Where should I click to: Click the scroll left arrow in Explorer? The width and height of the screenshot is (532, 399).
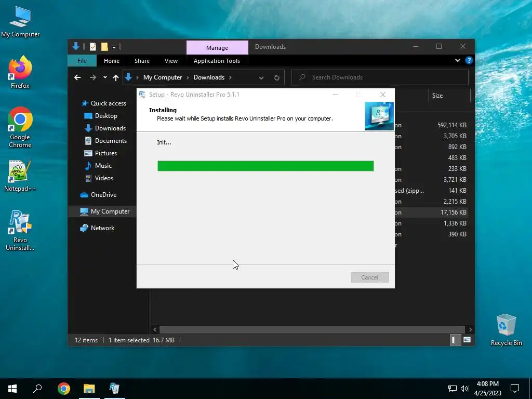click(x=155, y=329)
